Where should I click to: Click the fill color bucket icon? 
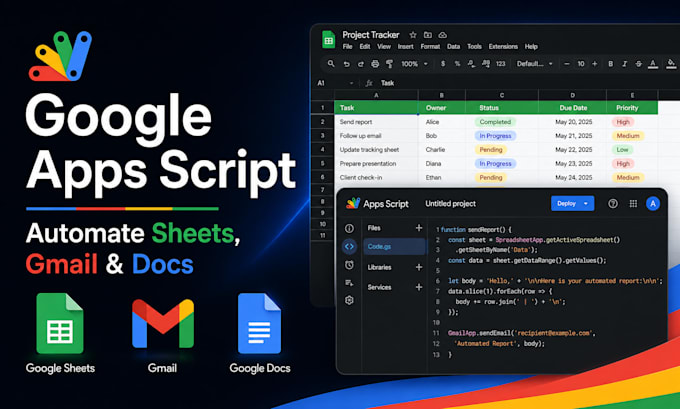(x=670, y=64)
